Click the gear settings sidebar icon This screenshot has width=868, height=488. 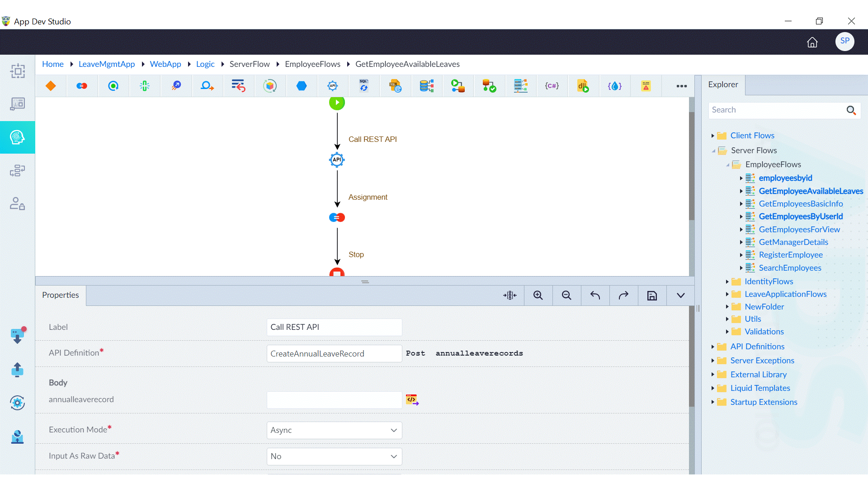point(17,403)
